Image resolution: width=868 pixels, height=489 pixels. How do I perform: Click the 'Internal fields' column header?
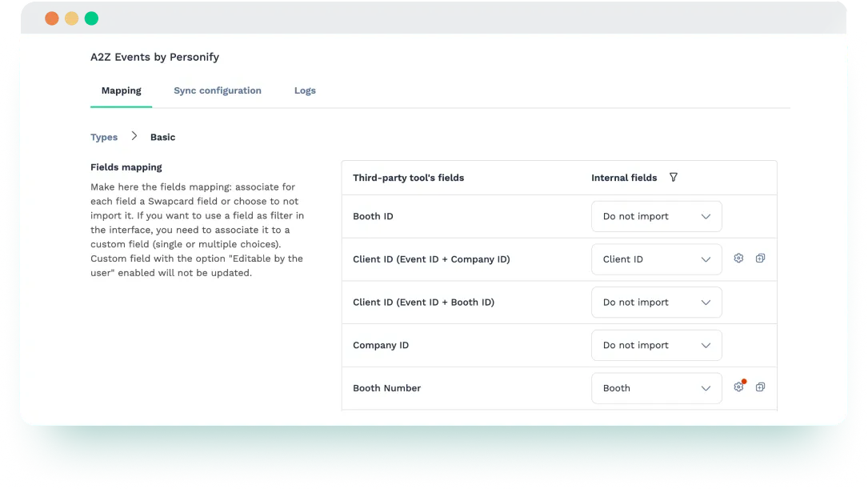coord(624,178)
